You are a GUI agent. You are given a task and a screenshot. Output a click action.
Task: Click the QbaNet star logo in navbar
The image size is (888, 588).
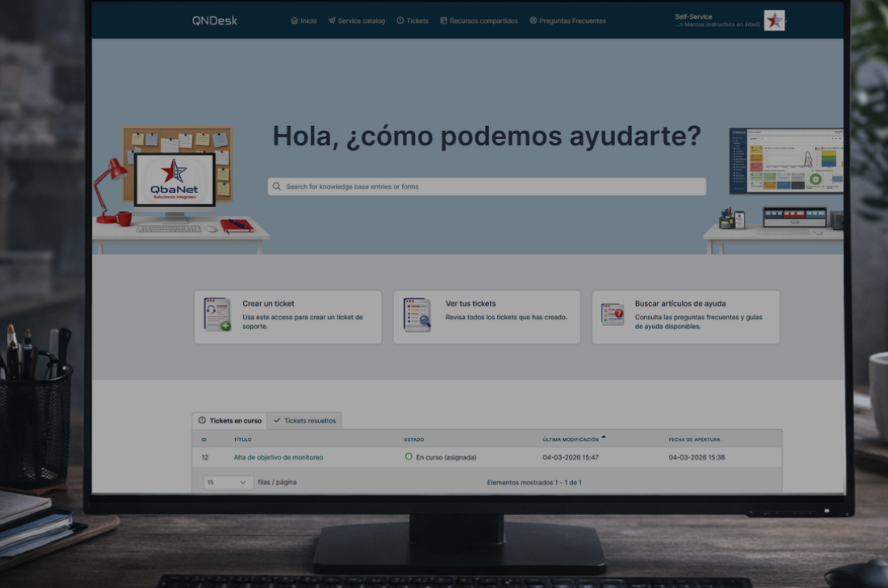(774, 20)
